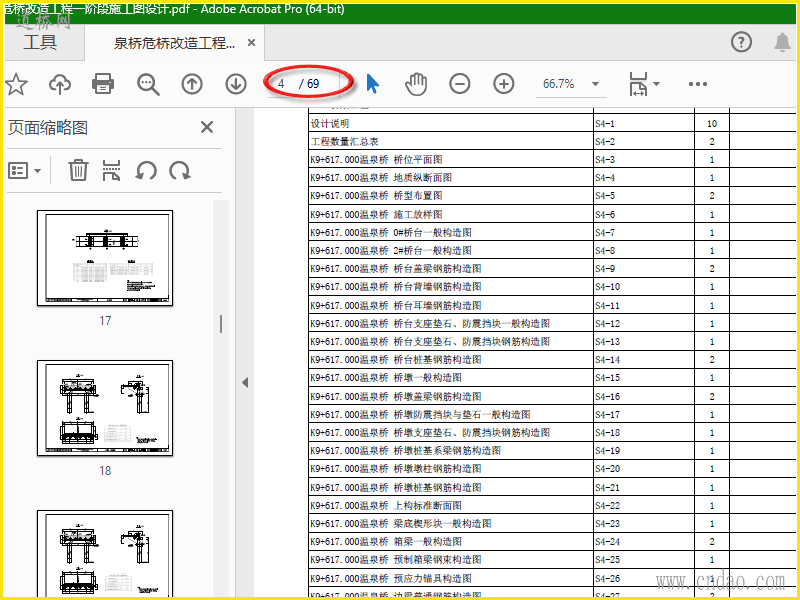
Task: Click the 梁底楔形块一般构造图 row entry
Action: click(401, 523)
